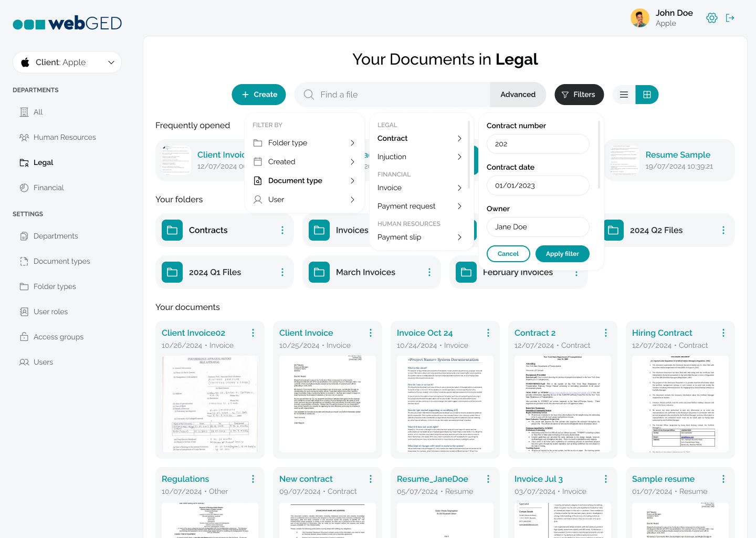
Task: Open Invoice Jul 3 options menu
Action: click(606, 479)
